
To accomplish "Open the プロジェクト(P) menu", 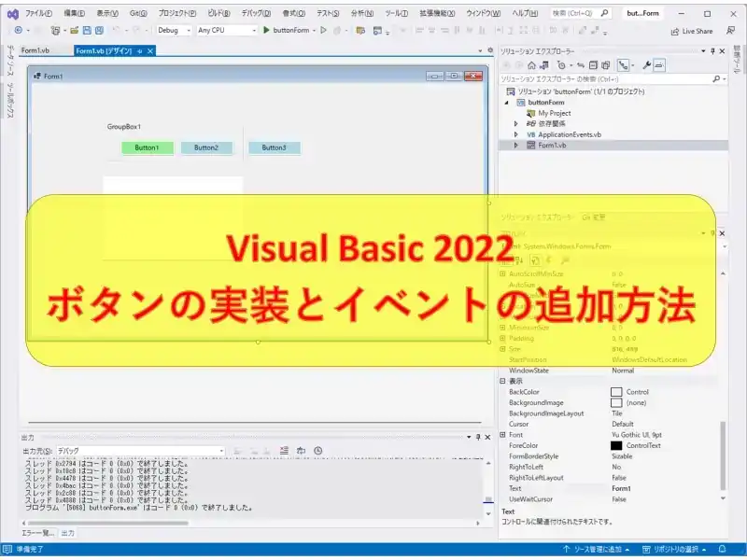I will point(176,13).
